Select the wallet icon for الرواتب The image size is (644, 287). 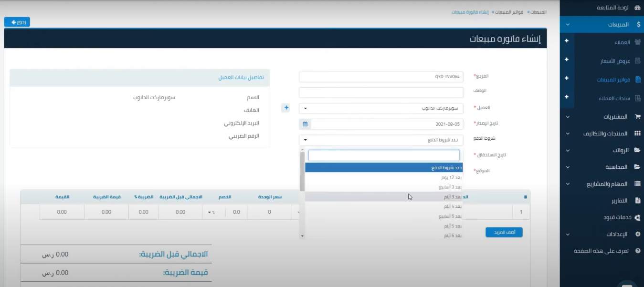(638, 149)
